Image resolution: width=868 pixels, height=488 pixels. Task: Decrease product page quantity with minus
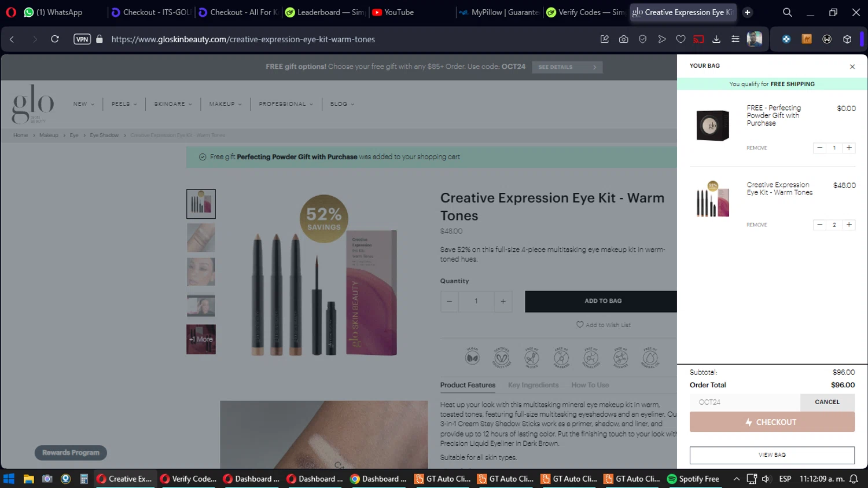coord(449,302)
